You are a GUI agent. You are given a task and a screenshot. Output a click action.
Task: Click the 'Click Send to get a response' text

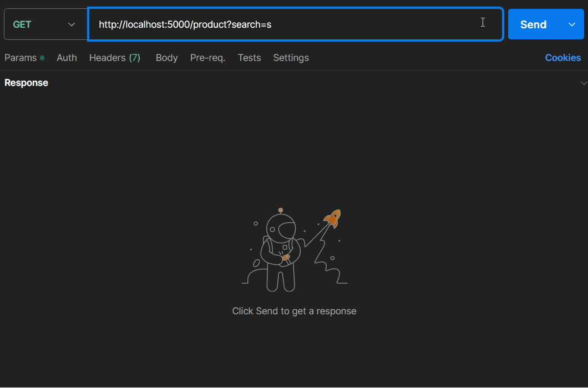point(294,311)
